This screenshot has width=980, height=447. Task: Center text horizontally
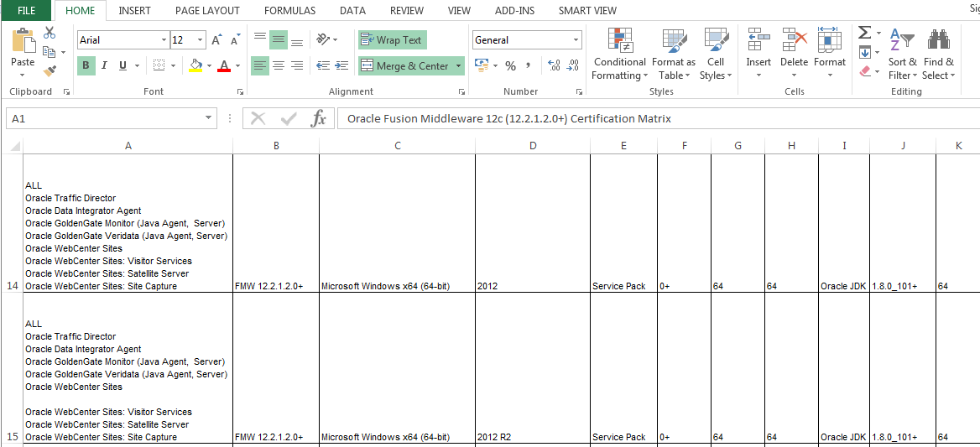tap(279, 65)
